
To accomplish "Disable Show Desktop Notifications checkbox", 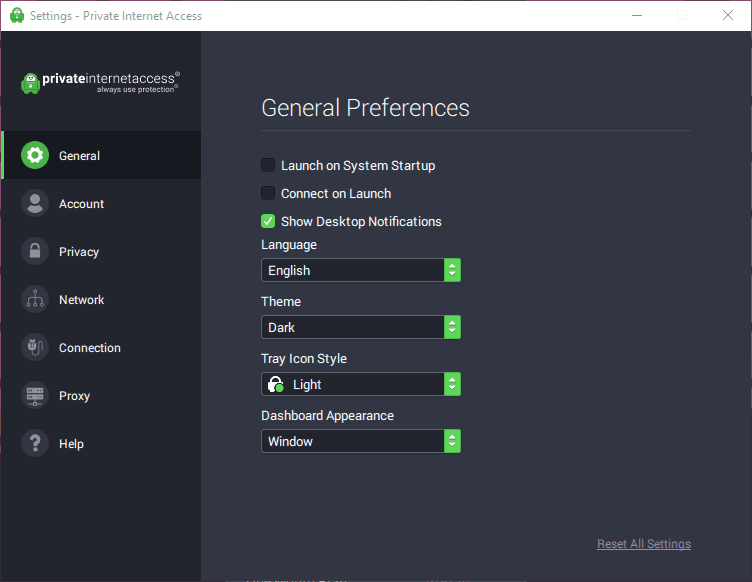I will (x=268, y=221).
